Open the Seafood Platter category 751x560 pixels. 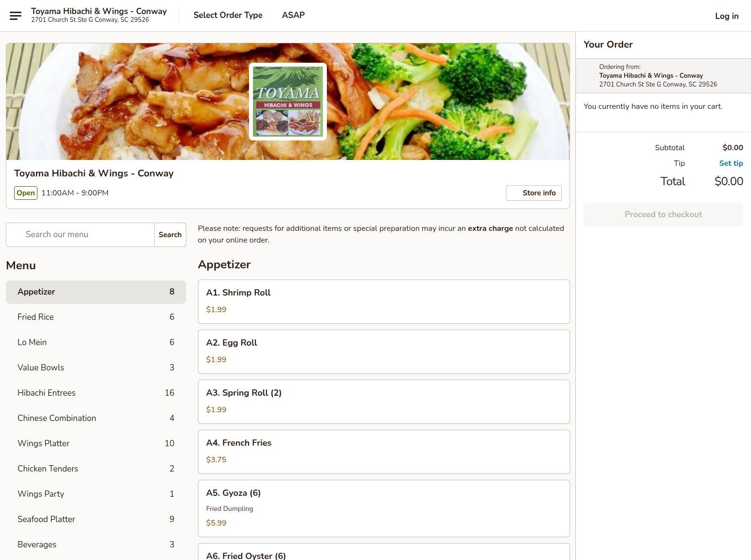[x=96, y=520]
